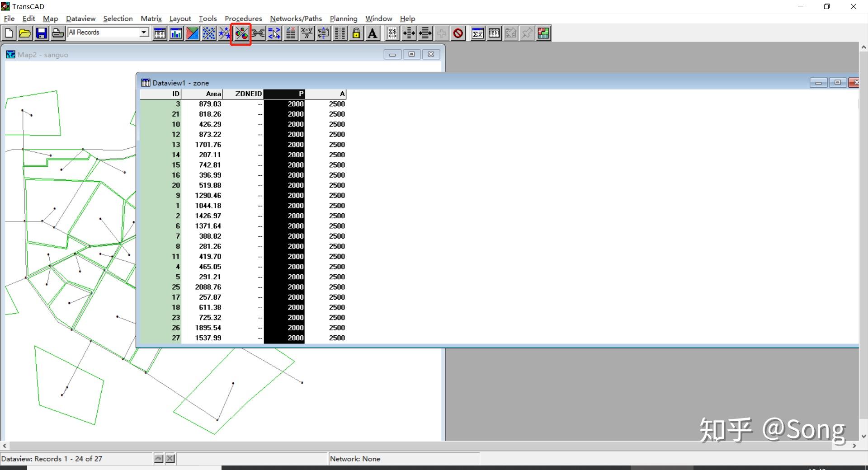Click the table grid toolbar icon

pos(494,33)
